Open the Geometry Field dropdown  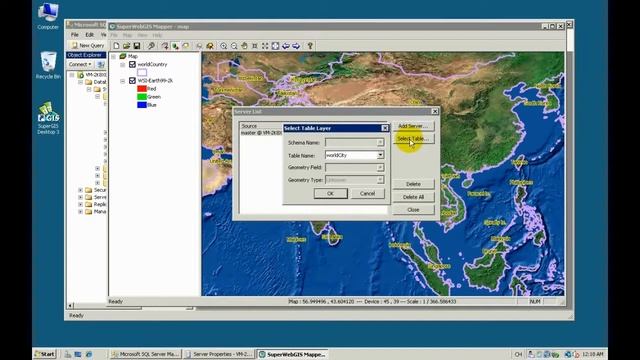click(380, 167)
